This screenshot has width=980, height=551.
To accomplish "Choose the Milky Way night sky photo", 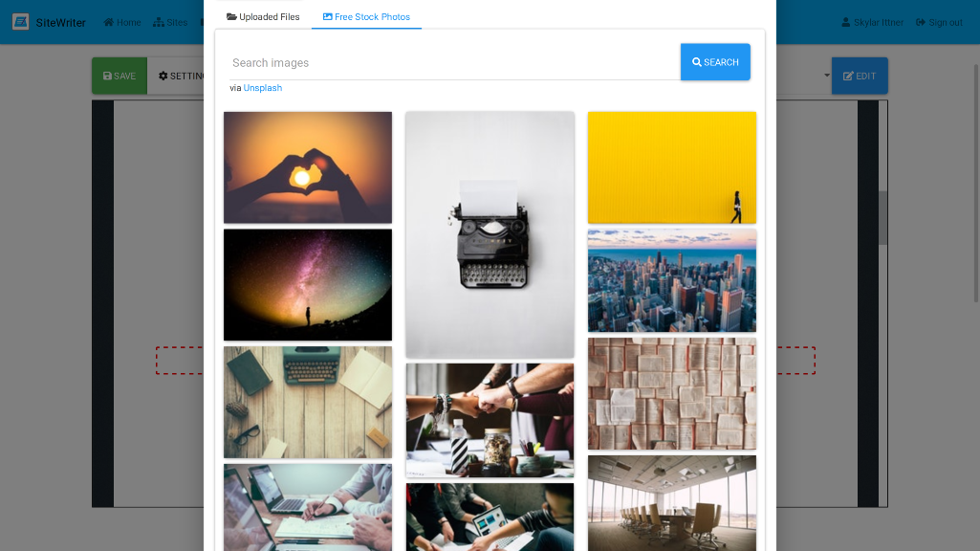I will (x=308, y=284).
